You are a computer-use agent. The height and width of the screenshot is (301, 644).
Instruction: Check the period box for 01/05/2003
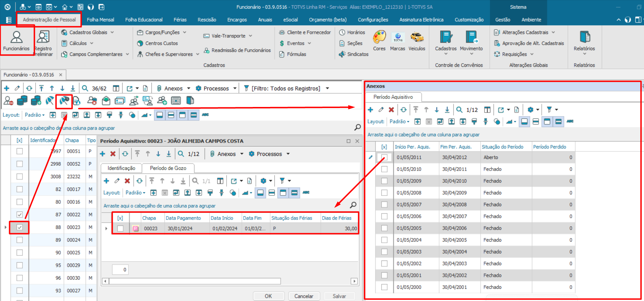tap(384, 252)
